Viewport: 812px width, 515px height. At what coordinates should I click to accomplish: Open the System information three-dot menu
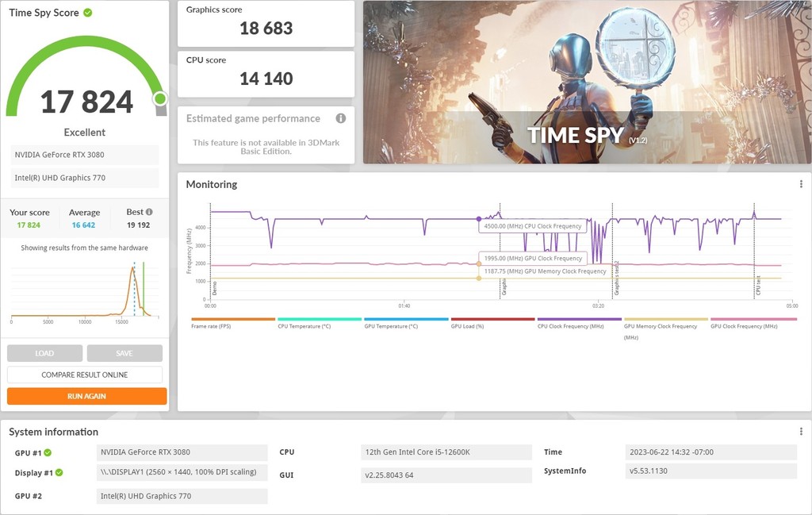801,431
